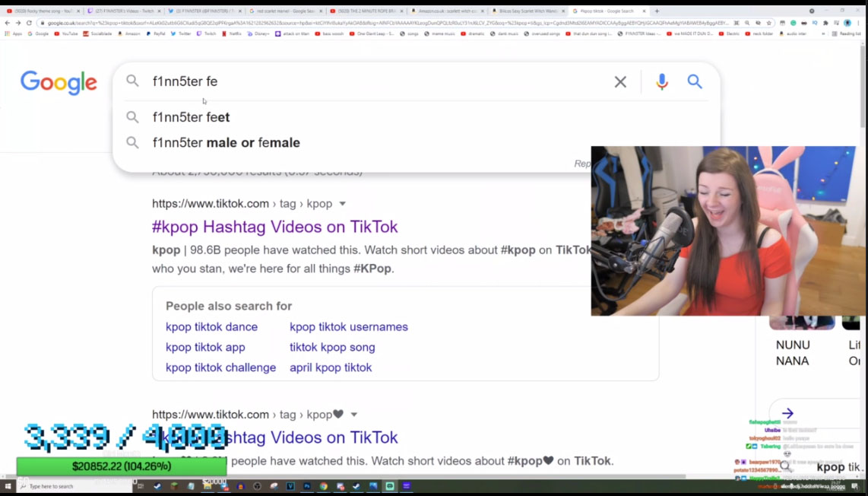The width and height of the screenshot is (868, 496).
Task: Open "kpop tiktok usernames" related search
Action: click(349, 327)
